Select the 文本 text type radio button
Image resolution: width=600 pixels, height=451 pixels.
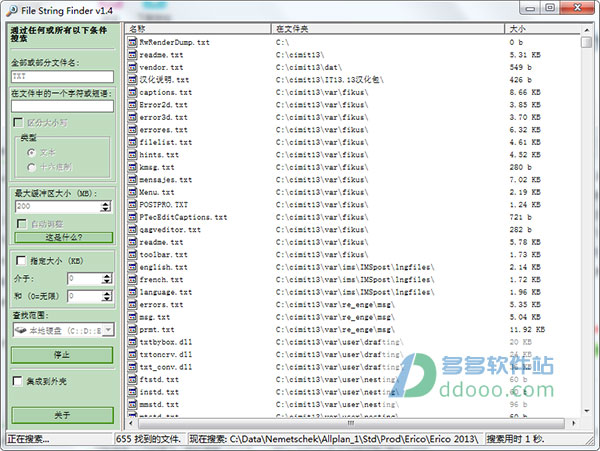[31, 153]
